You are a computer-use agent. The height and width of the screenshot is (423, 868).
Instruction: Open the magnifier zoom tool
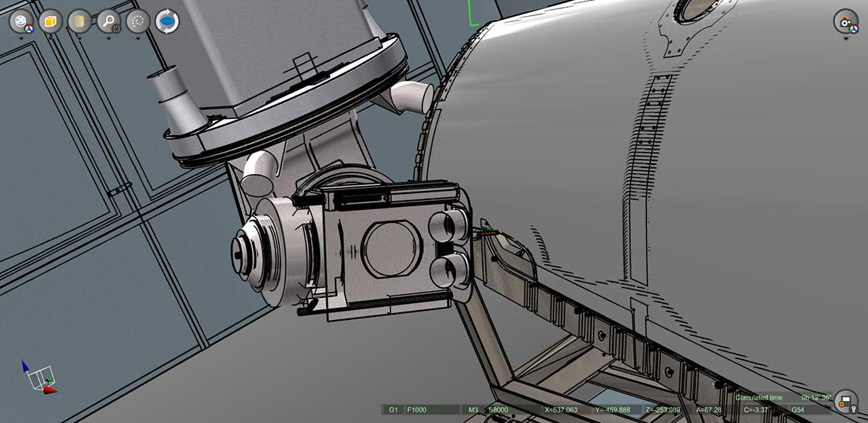(108, 21)
